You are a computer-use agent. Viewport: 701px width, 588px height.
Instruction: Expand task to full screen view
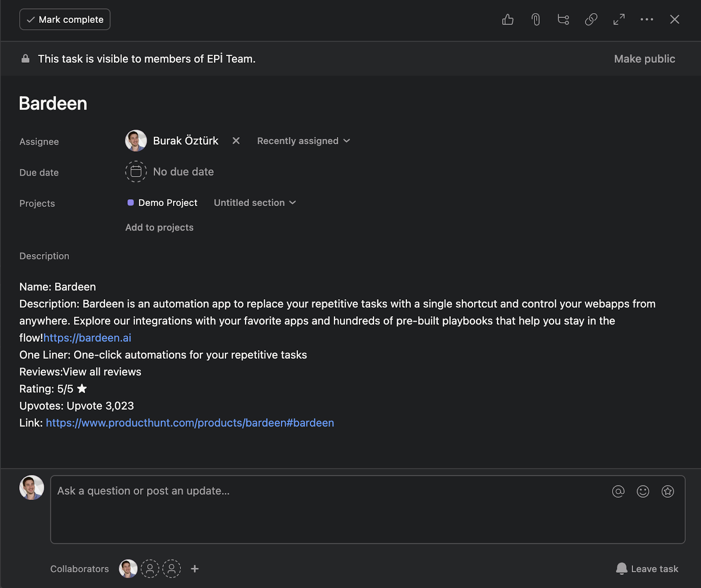tap(619, 19)
